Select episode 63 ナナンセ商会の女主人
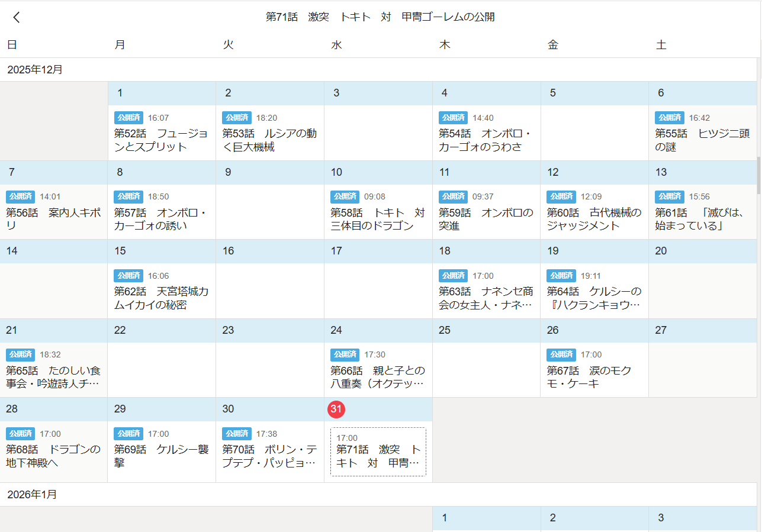This screenshot has height=532, width=762. pyautogui.click(x=486, y=298)
